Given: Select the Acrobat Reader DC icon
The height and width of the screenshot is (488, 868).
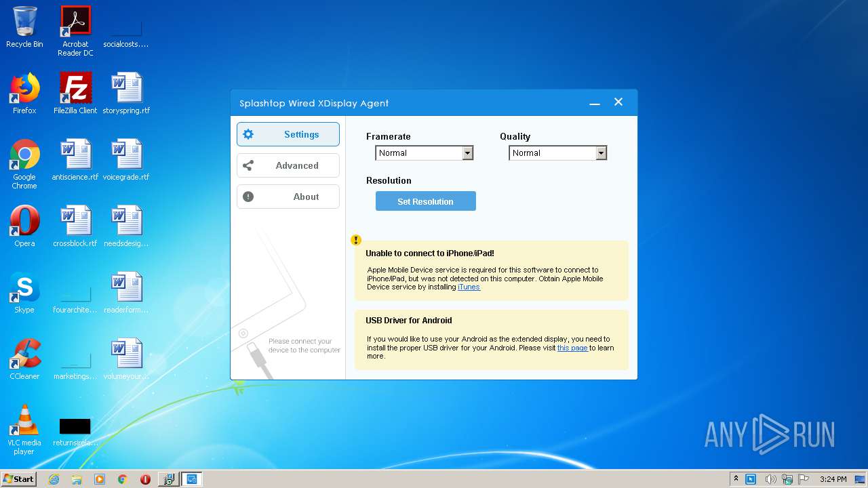Looking at the screenshot, I should coord(75,31).
